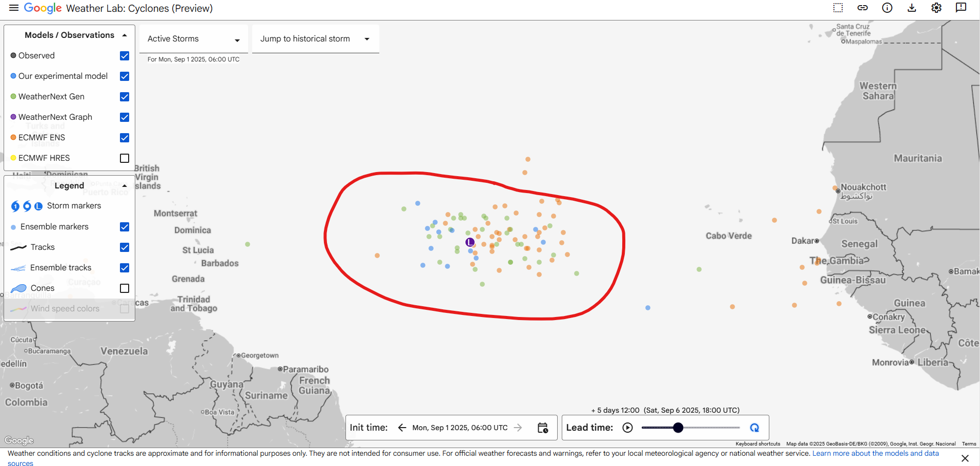The image size is (980, 466).
Task: Toggle the Ensemble tracks checkbox
Action: pos(125,268)
